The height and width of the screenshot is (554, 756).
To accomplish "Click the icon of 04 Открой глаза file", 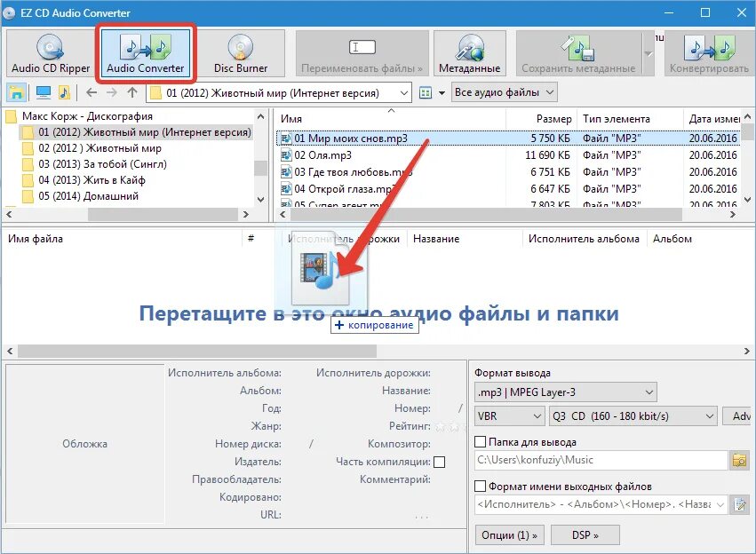I will [x=286, y=189].
